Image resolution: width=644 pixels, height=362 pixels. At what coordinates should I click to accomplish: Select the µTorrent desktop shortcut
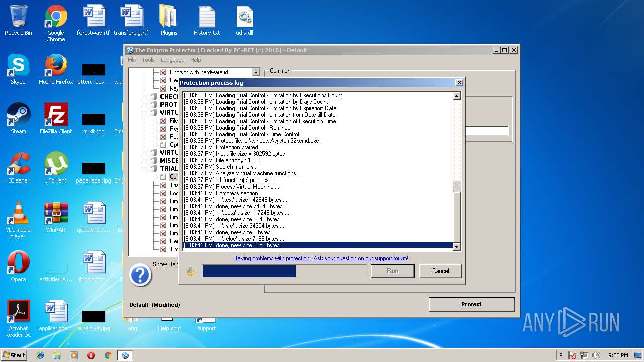tap(56, 168)
